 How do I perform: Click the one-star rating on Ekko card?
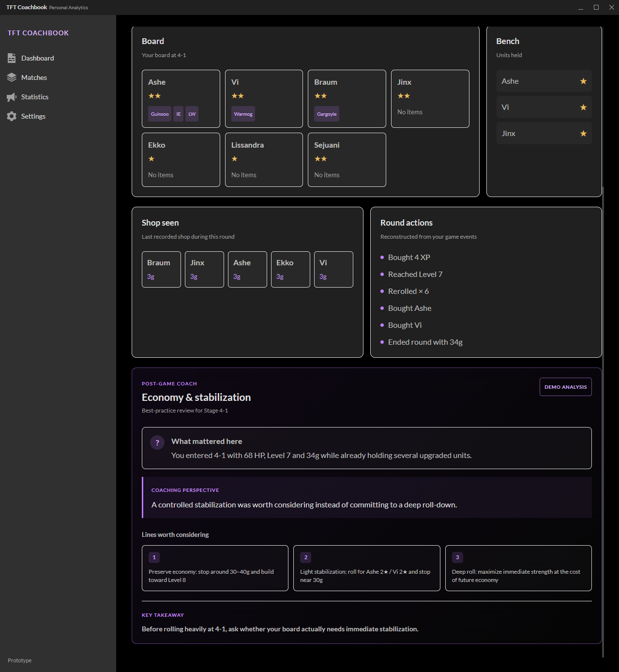pos(151,159)
